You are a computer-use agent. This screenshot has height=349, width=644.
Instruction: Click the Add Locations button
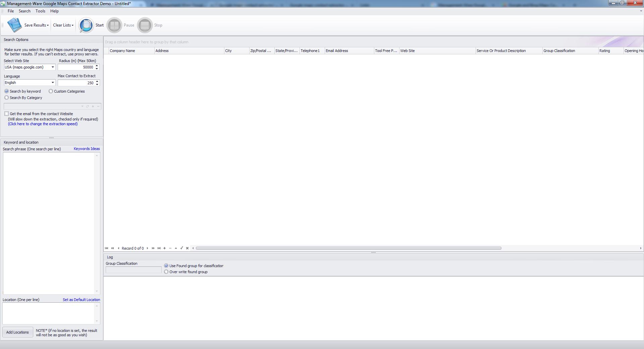point(17,332)
